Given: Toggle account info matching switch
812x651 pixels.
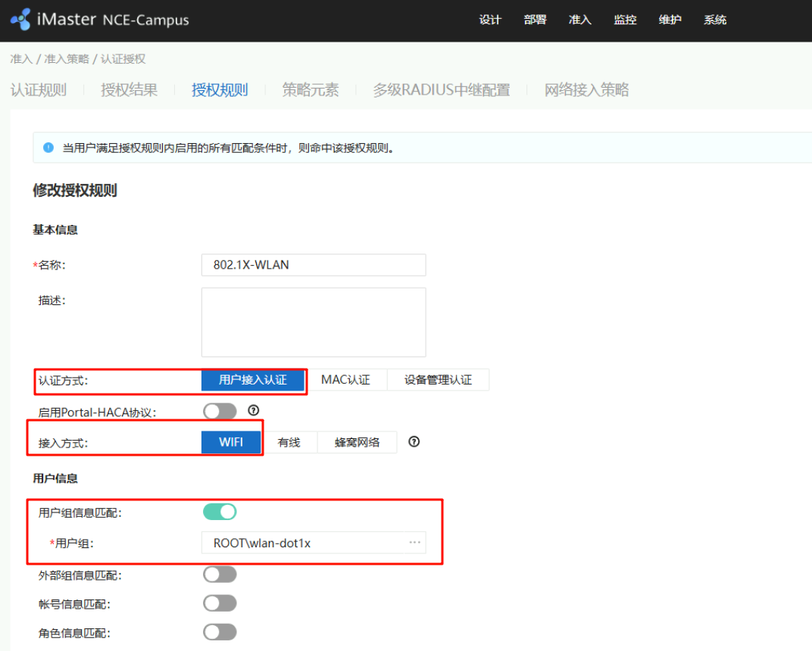Looking at the screenshot, I should 220,603.
